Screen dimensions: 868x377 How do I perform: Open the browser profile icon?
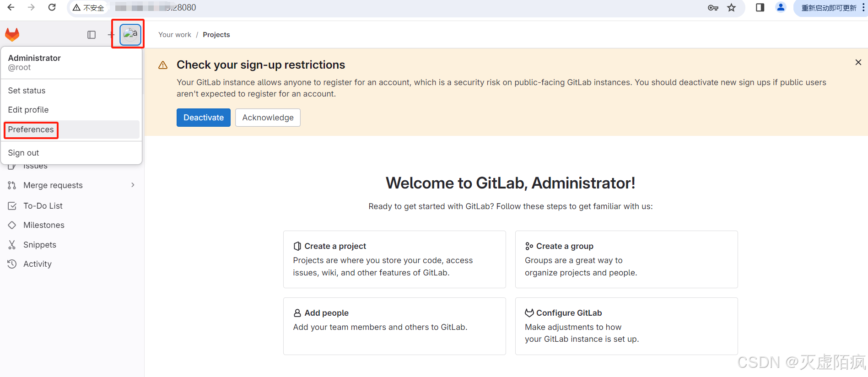point(781,7)
